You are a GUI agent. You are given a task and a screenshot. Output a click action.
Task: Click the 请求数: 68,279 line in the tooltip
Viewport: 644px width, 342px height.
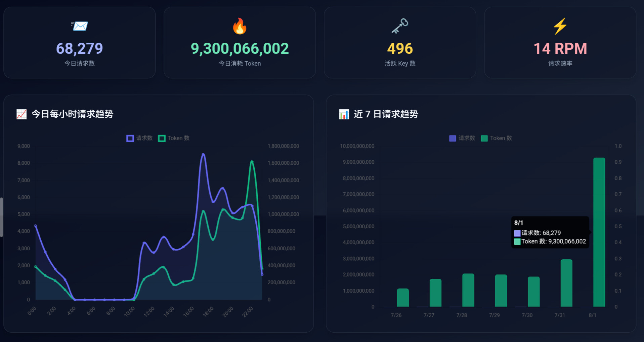(538, 233)
